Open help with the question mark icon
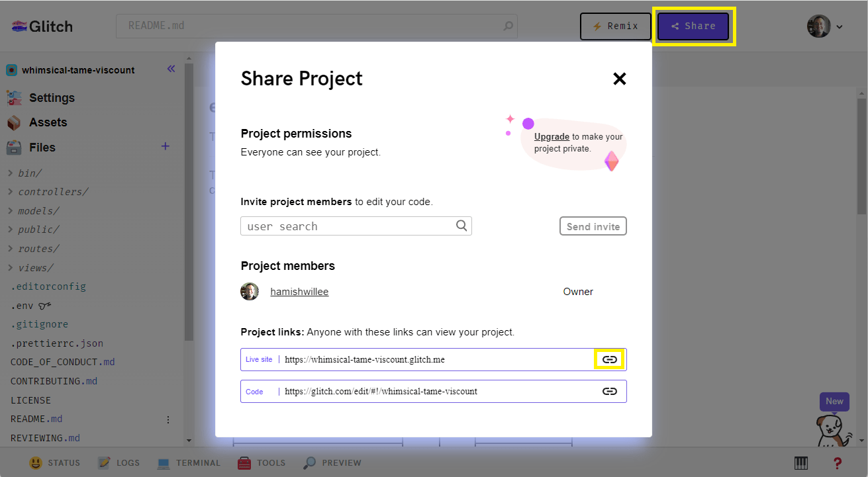The image size is (868, 477). (836, 462)
